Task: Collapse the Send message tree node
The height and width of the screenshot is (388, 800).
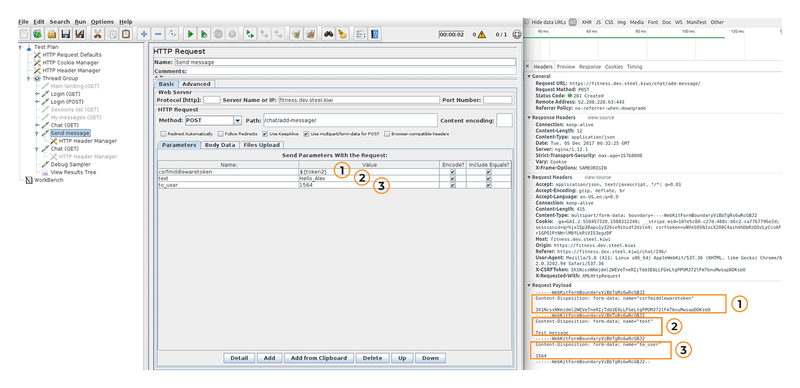Action: (x=37, y=133)
